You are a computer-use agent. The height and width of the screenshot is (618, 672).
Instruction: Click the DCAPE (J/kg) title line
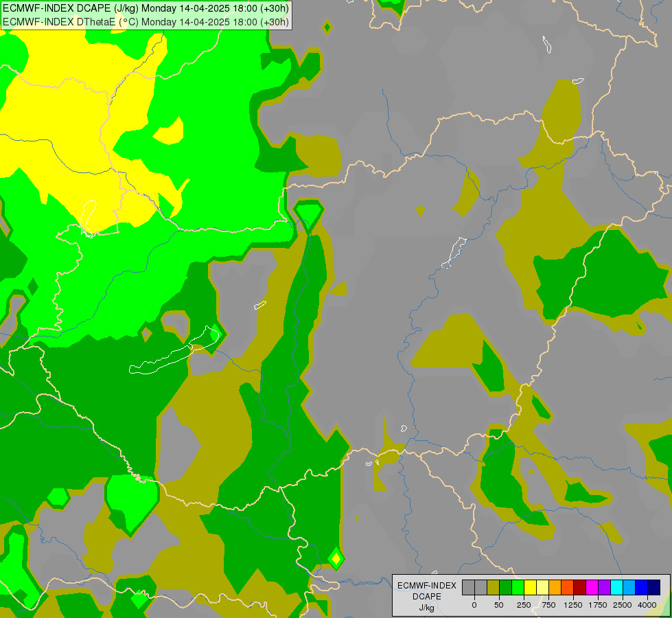point(146,8)
